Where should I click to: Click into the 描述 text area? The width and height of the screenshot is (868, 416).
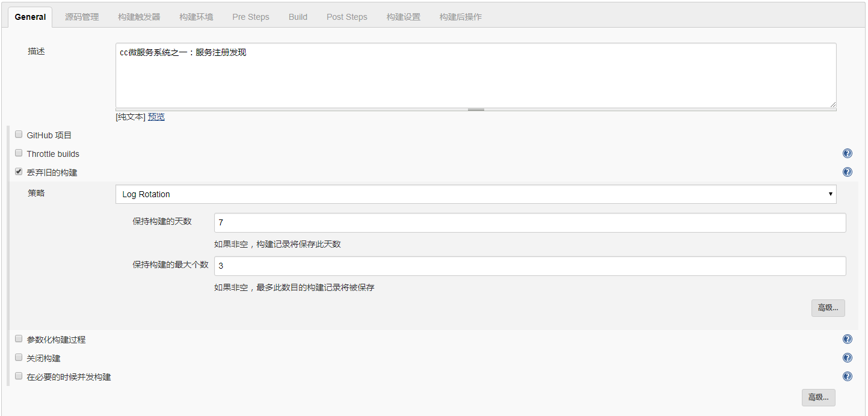tap(476, 75)
